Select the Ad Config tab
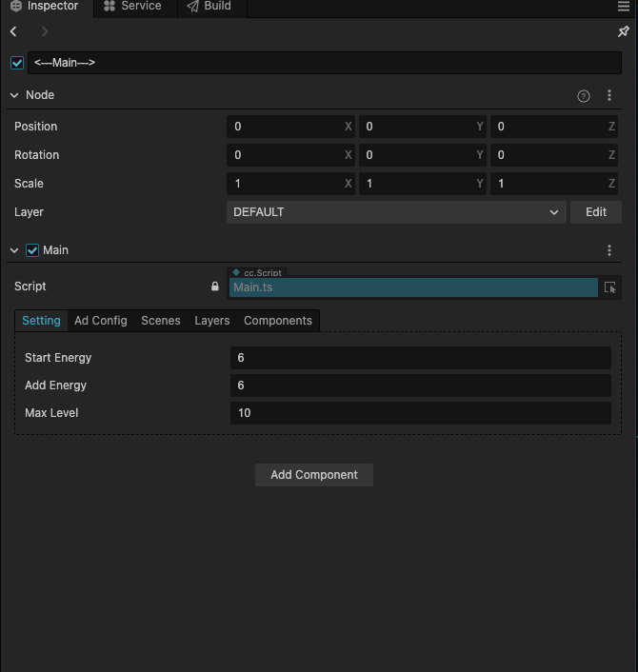This screenshot has height=672, width=638. 100,321
